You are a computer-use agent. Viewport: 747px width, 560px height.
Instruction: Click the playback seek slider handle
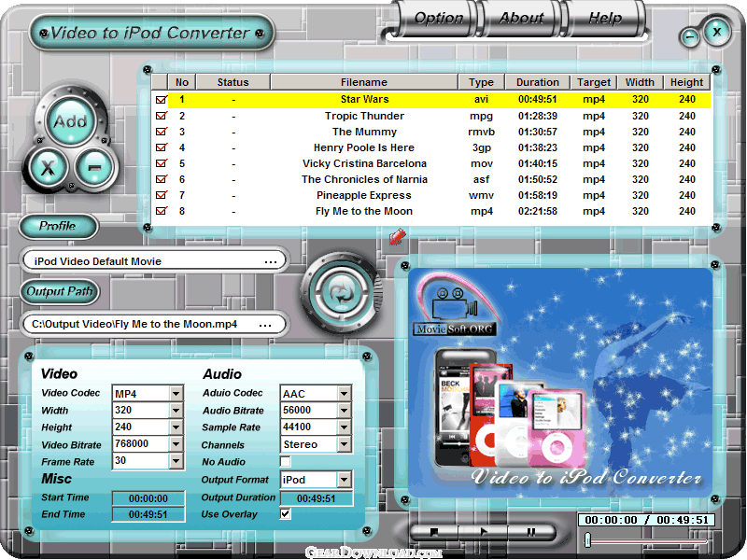[x=588, y=539]
